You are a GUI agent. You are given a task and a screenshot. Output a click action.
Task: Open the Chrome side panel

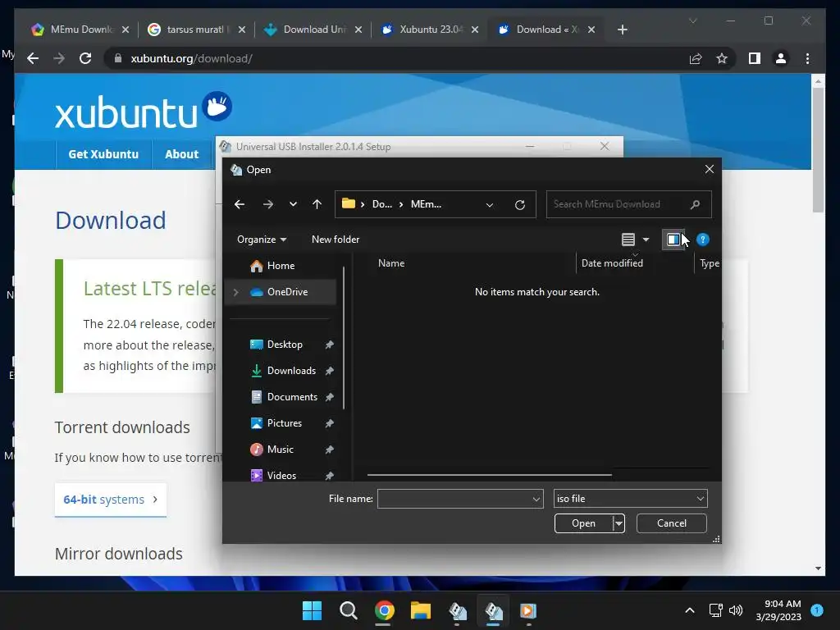click(x=755, y=58)
